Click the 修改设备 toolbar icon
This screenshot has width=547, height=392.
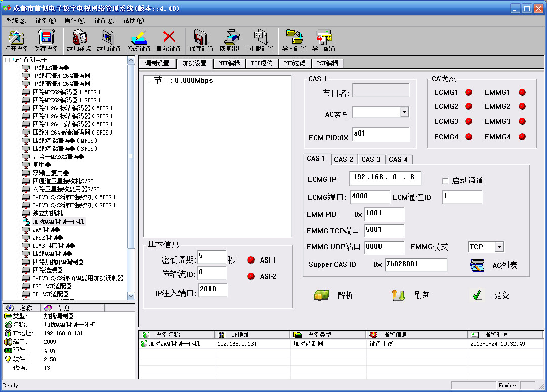pos(139,37)
